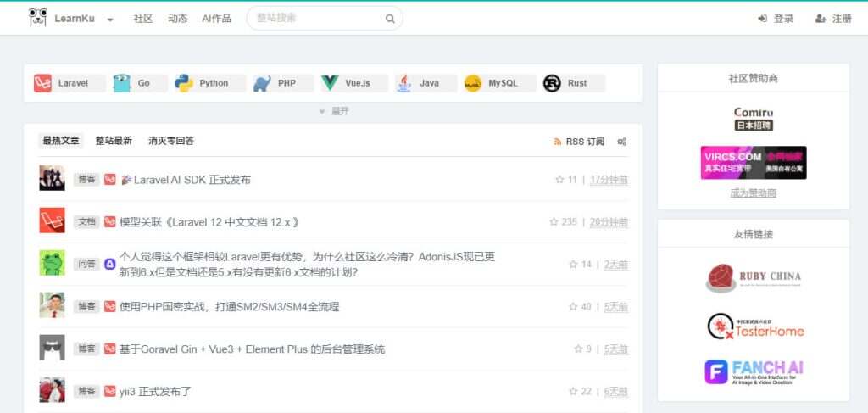Select the Python community icon
The image size is (868, 413).
coord(184,83)
